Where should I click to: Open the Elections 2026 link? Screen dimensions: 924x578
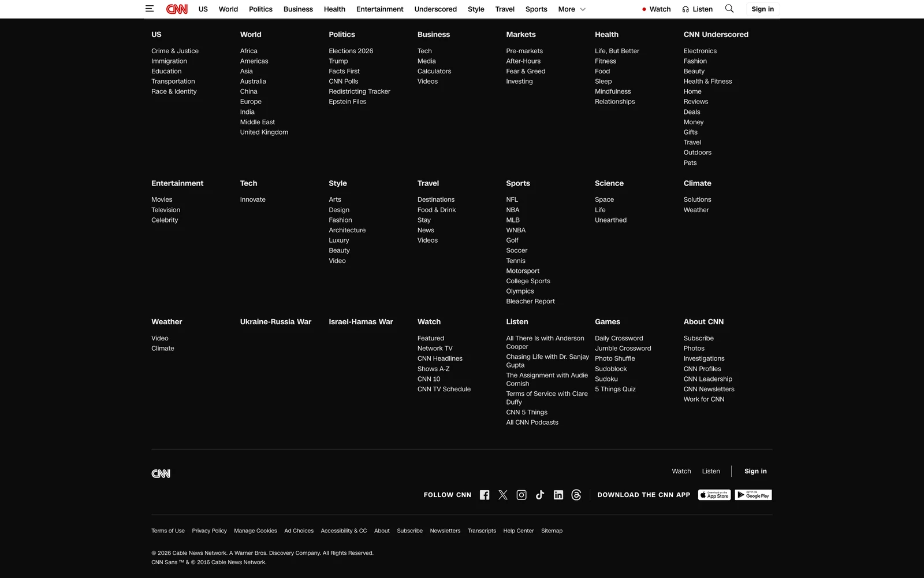[351, 51]
